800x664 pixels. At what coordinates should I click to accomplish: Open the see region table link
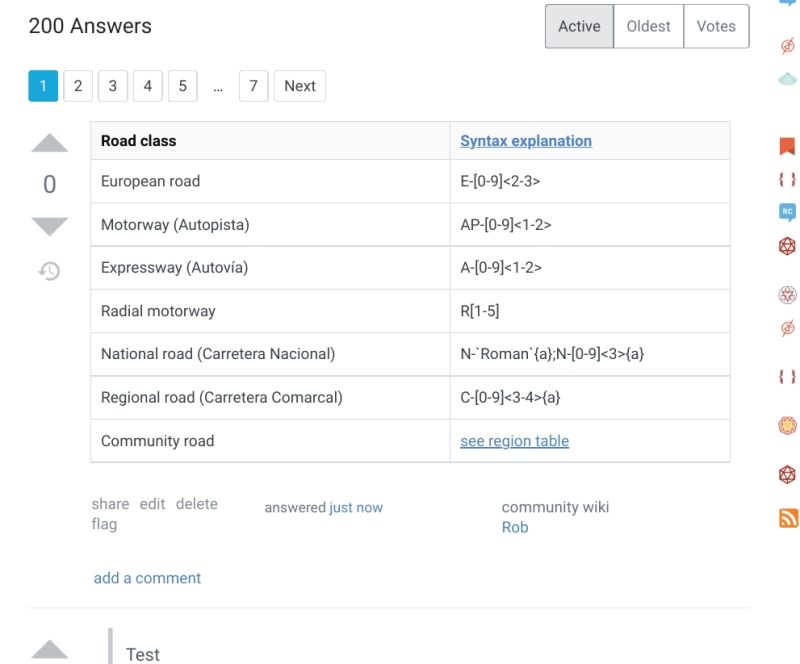click(x=514, y=440)
